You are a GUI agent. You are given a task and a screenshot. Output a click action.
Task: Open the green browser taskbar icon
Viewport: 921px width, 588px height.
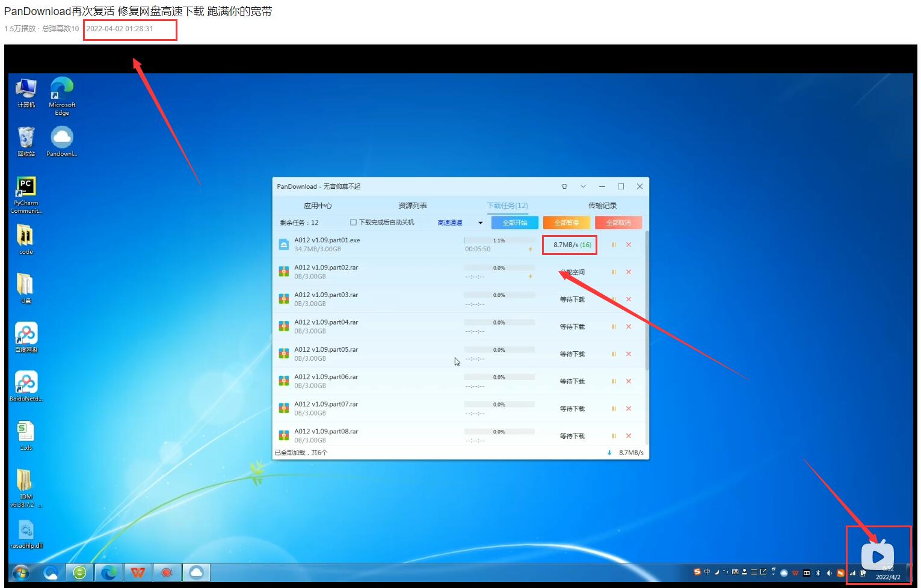79,572
